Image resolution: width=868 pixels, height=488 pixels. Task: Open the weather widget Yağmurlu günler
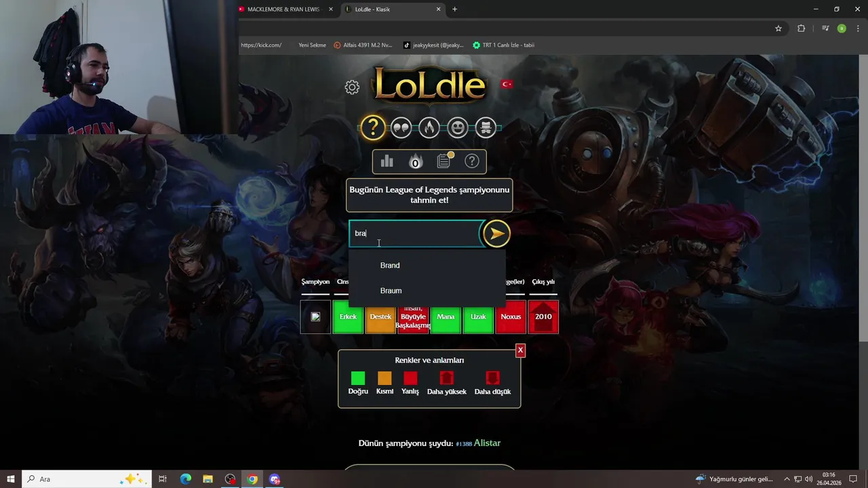click(x=734, y=479)
